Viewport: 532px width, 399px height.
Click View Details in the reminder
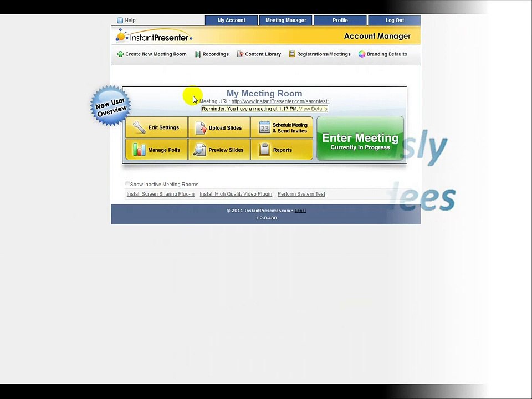313,109
